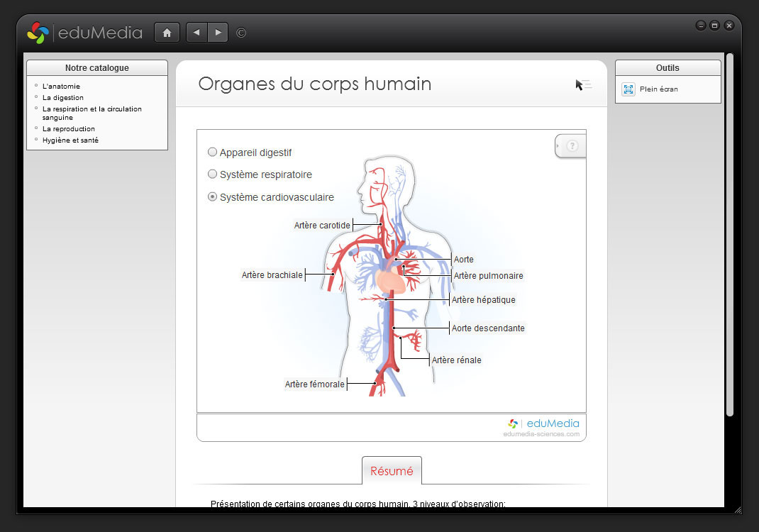759x532 pixels.
Task: Open L'anatomie in the catalogue
Action: coord(61,87)
